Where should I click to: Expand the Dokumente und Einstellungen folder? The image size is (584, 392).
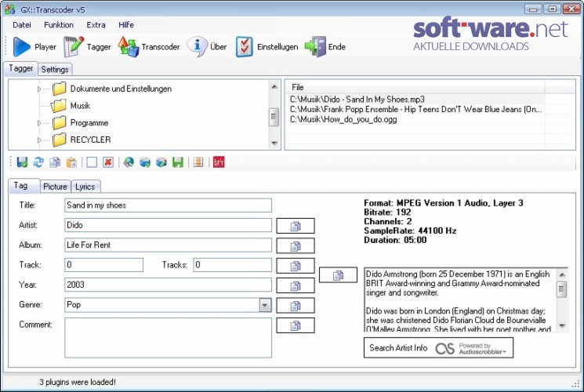(x=38, y=89)
